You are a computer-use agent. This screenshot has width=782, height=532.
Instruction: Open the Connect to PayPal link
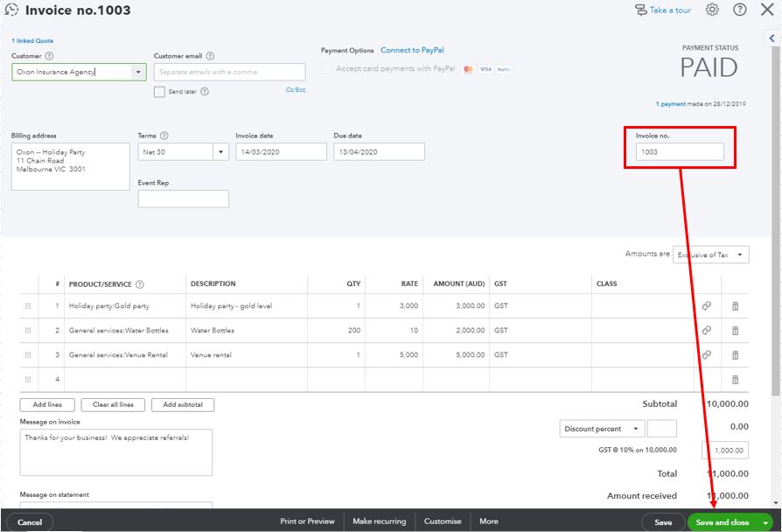[x=412, y=51]
